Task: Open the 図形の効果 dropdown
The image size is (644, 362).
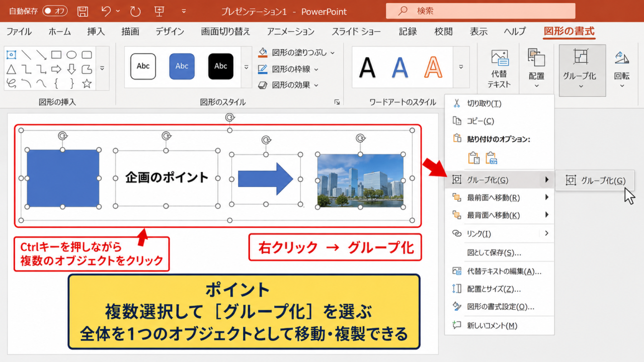Action: coord(288,85)
